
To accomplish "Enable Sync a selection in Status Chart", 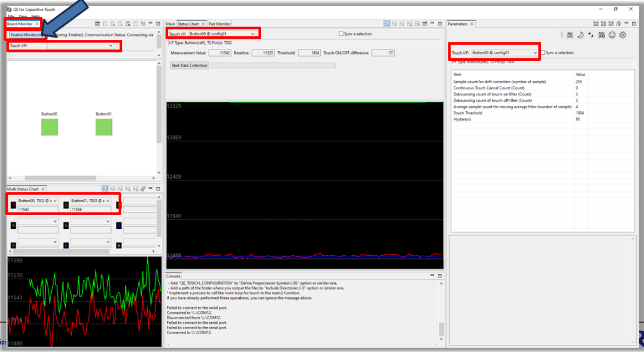I will point(340,34).
